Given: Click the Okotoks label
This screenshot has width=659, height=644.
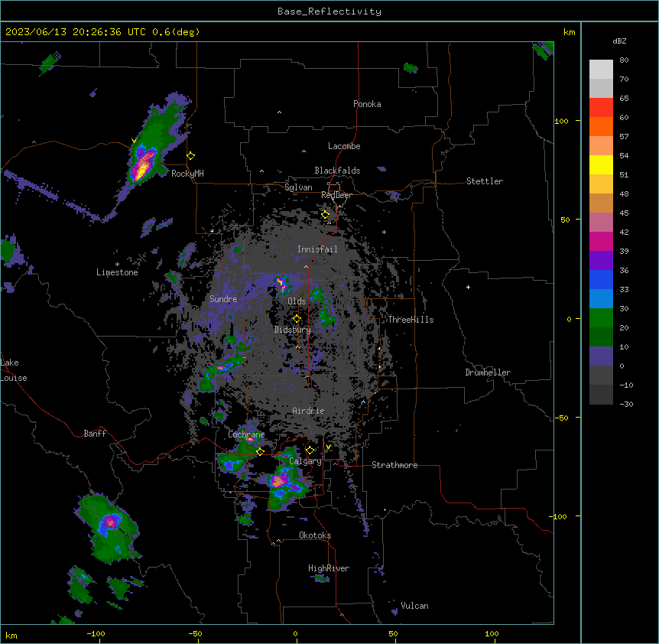Looking at the screenshot, I should coord(315,535).
